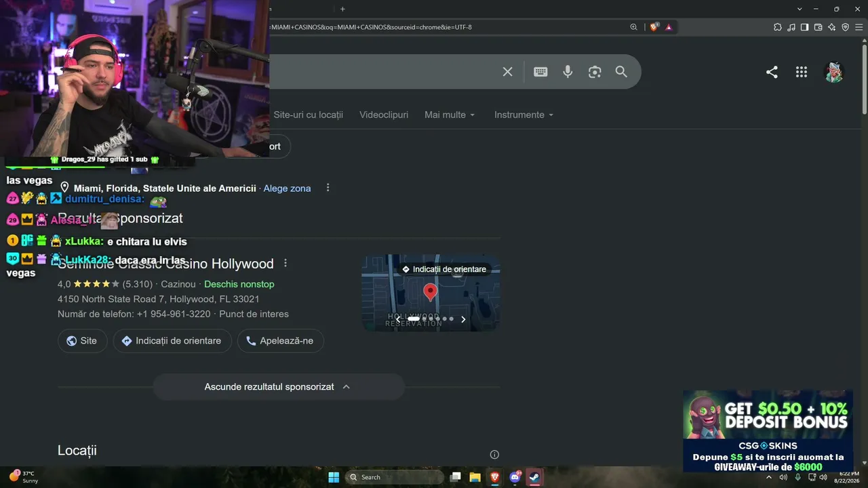868x488 pixels.
Task: Open Task View on the taskbar
Action: [x=456, y=477]
